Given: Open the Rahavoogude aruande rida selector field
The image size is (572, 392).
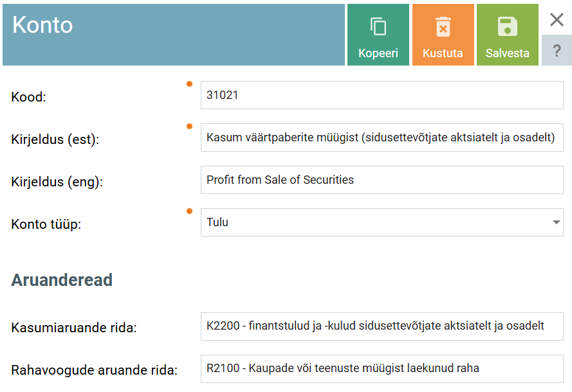Looking at the screenshot, I should (x=382, y=369).
